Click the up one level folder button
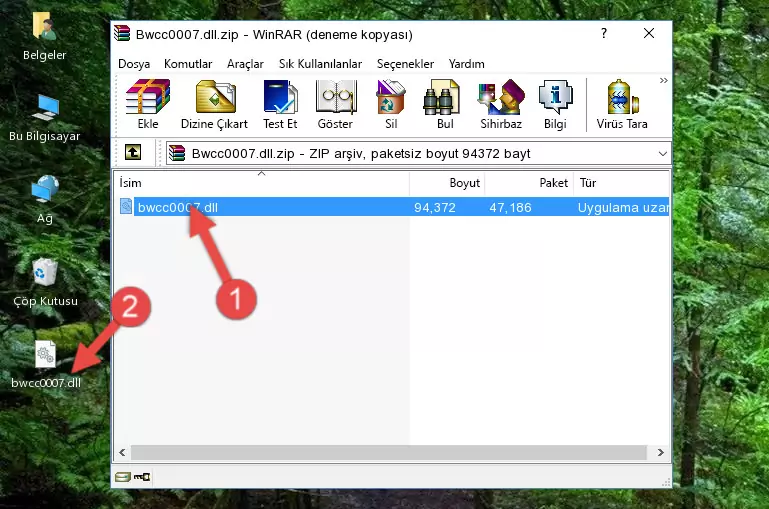The height and width of the screenshot is (509, 769). 132,153
